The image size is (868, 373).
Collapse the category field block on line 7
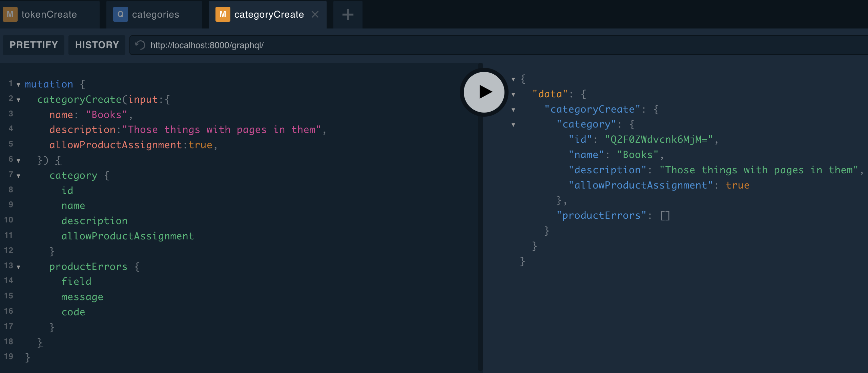pos(19,175)
